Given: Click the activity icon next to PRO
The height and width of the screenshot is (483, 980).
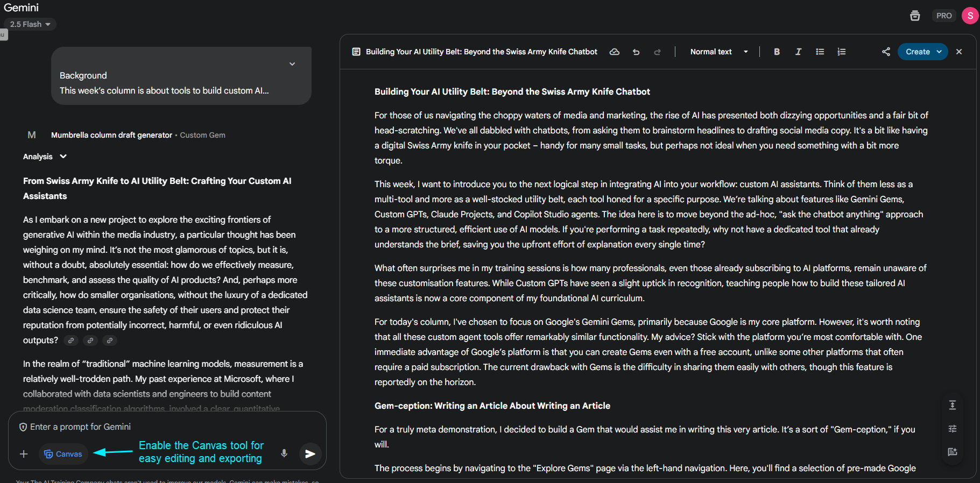Looking at the screenshot, I should (915, 16).
